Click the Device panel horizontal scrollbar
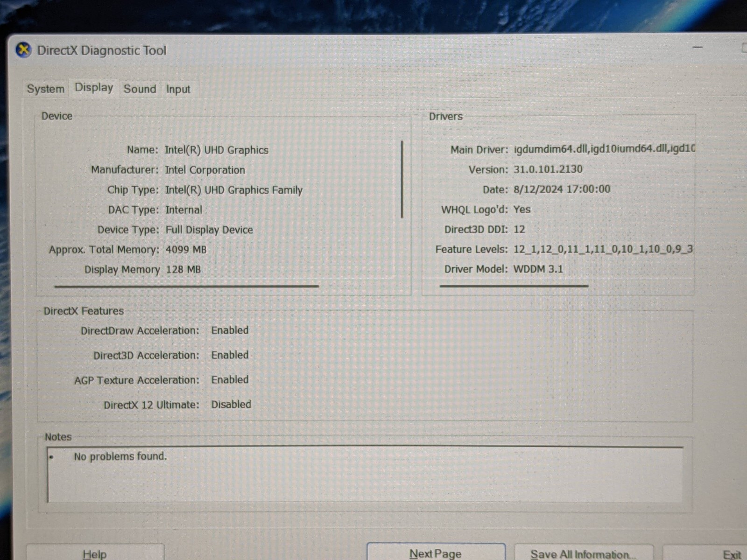747x560 pixels. coord(186,286)
